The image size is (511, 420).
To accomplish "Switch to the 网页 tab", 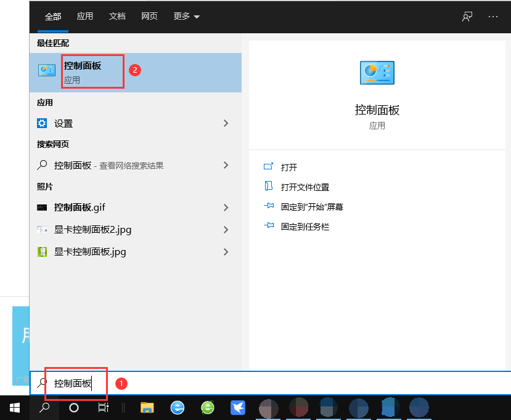I will click(149, 17).
